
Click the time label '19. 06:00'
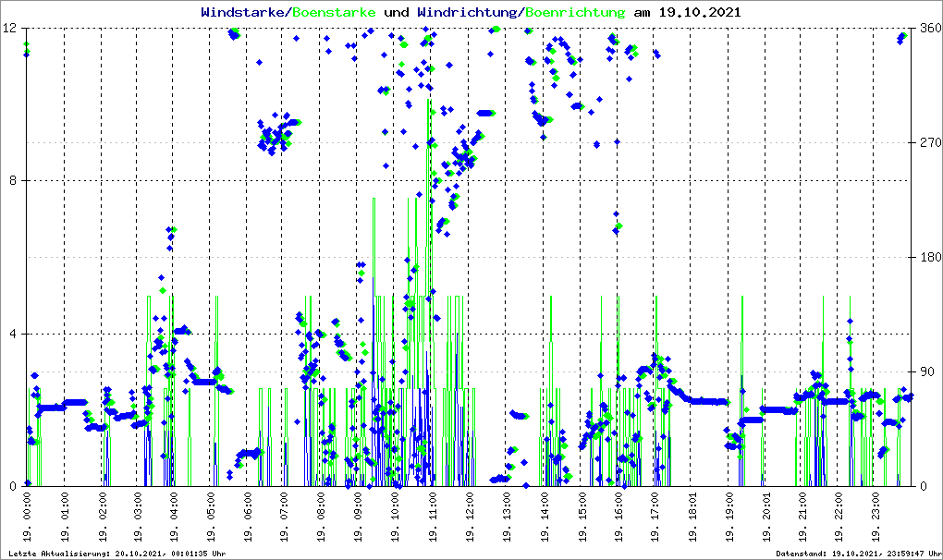pos(247,517)
